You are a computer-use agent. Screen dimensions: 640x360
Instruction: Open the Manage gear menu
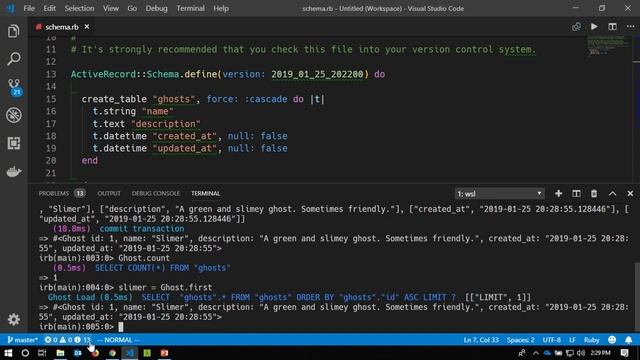(13, 319)
